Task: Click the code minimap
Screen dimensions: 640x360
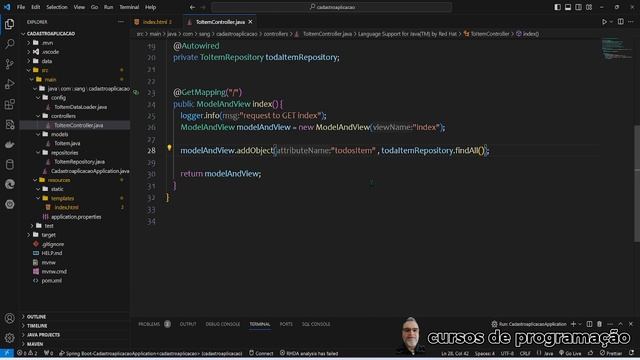Action: (x=616, y=49)
